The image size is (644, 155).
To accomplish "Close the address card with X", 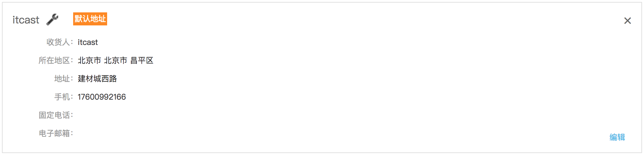I will (x=627, y=21).
